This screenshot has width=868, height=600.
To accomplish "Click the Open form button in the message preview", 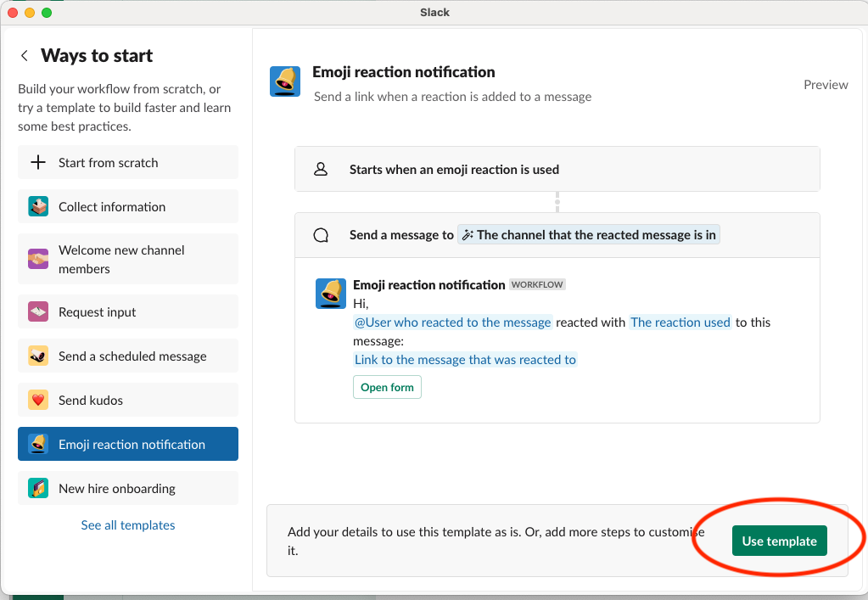I will pyautogui.click(x=387, y=386).
